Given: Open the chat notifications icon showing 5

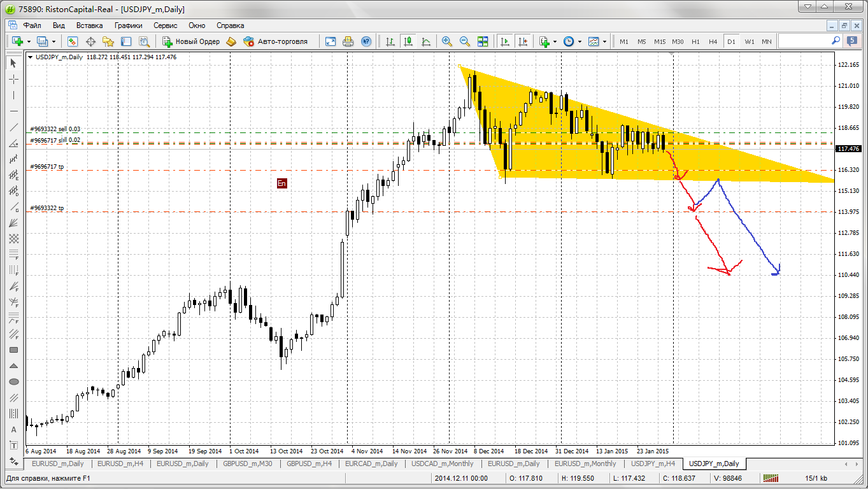Looking at the screenshot, I should (852, 41).
